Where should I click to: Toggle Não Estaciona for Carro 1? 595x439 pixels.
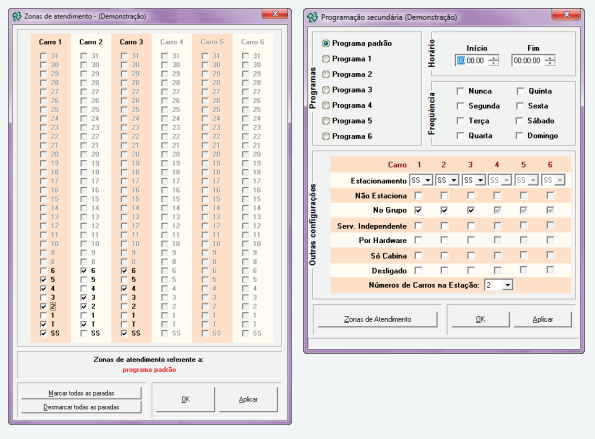(419, 196)
